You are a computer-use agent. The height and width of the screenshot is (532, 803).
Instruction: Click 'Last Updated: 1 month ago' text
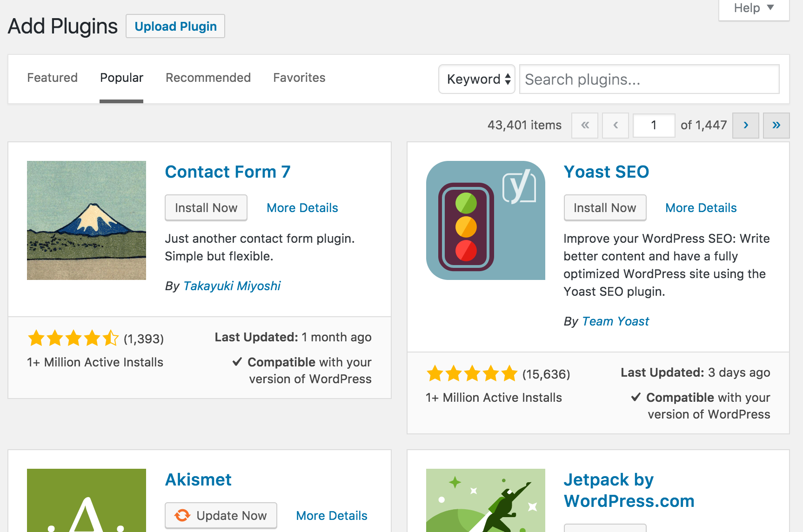coord(293,337)
